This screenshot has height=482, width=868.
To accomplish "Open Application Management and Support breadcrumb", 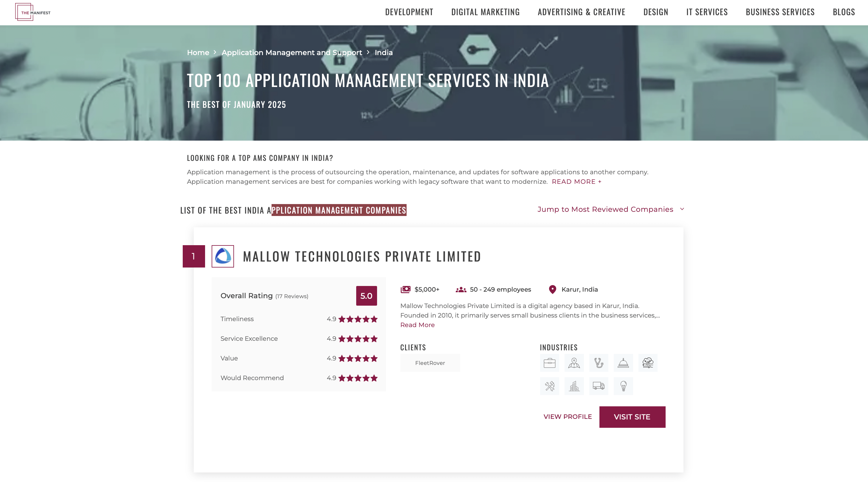I will (292, 52).
